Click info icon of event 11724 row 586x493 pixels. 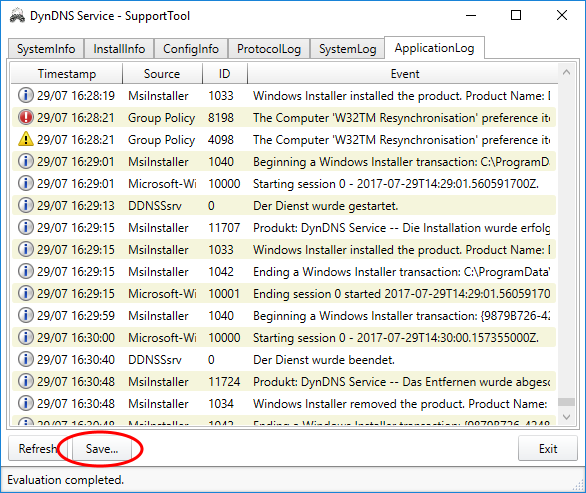pyautogui.click(x=26, y=382)
